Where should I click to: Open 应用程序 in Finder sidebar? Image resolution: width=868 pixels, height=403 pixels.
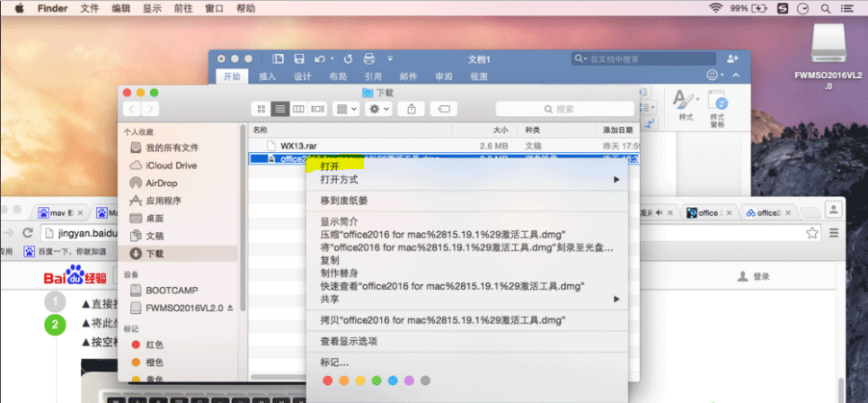point(164,201)
